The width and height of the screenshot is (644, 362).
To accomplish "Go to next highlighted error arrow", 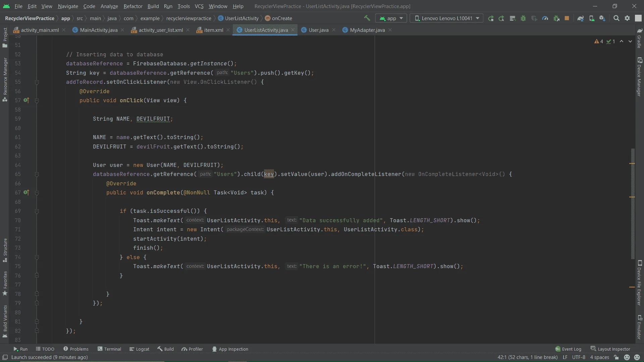I will pos(630,42).
